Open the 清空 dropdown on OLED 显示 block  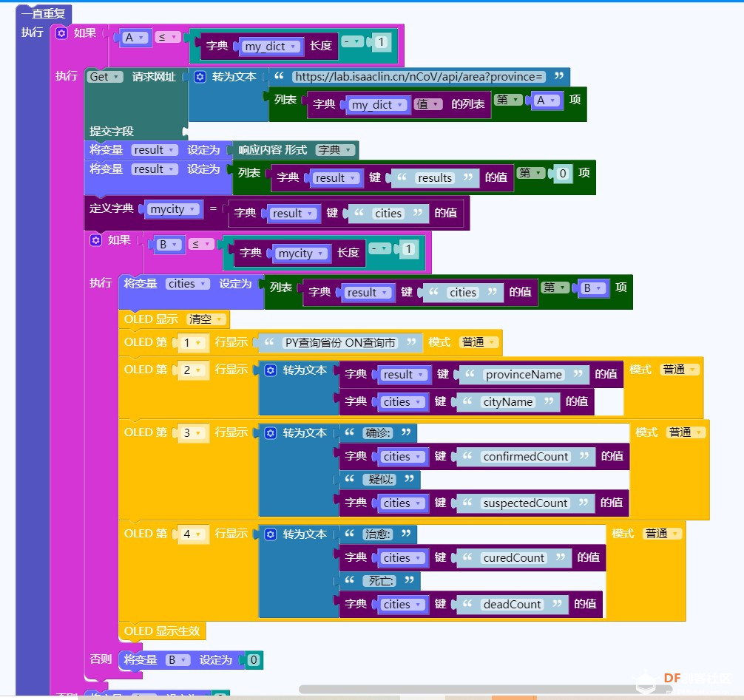(x=207, y=319)
